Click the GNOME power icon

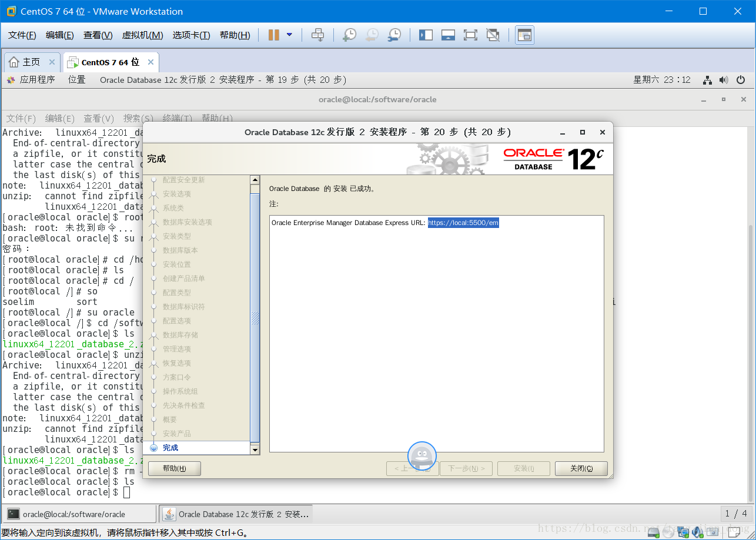coord(741,80)
